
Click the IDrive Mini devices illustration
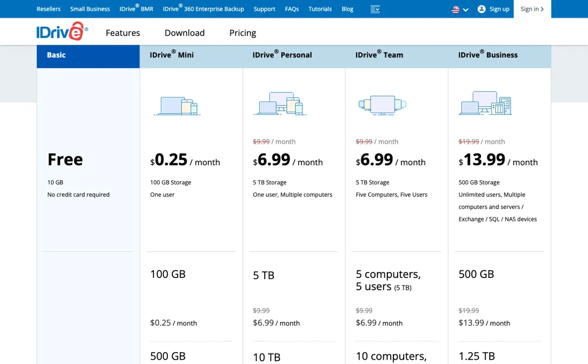pyautogui.click(x=177, y=106)
